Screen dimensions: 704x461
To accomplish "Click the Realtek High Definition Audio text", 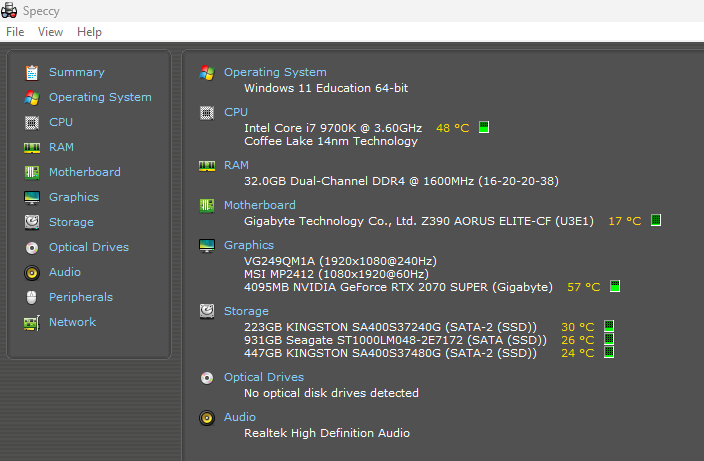I will [327, 433].
